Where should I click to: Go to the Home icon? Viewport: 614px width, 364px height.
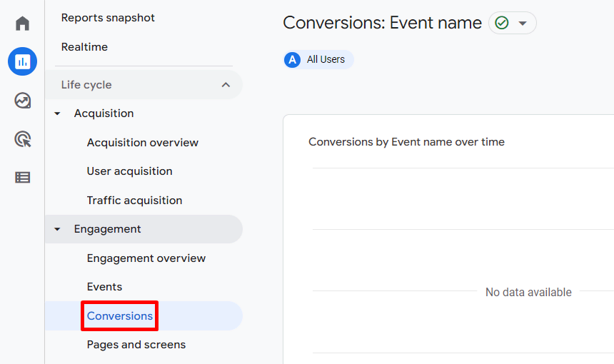(x=22, y=23)
